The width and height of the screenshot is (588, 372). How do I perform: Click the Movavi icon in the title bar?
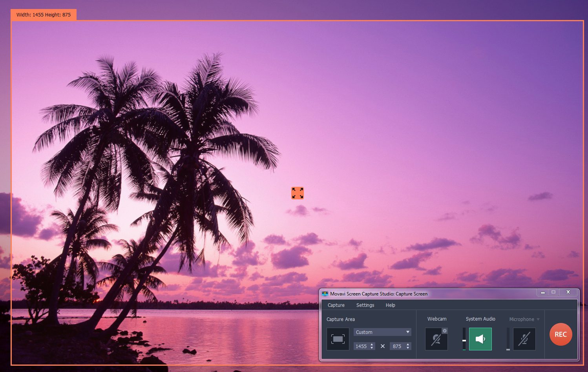[325, 294]
